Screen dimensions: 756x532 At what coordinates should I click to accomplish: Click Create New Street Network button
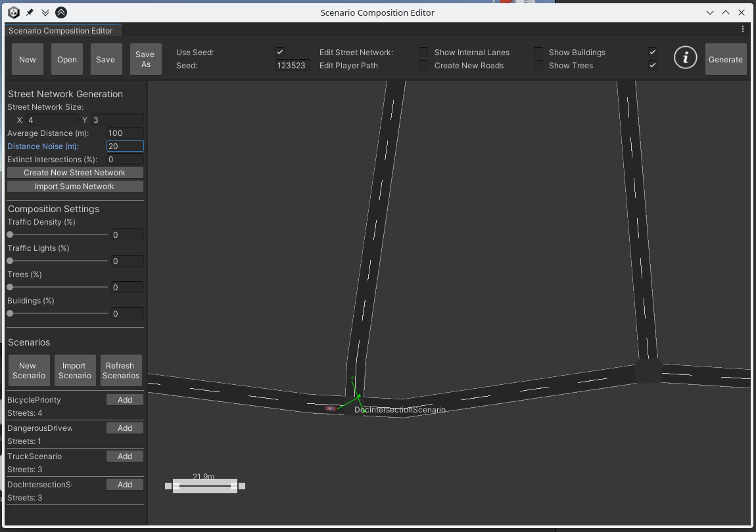(75, 173)
